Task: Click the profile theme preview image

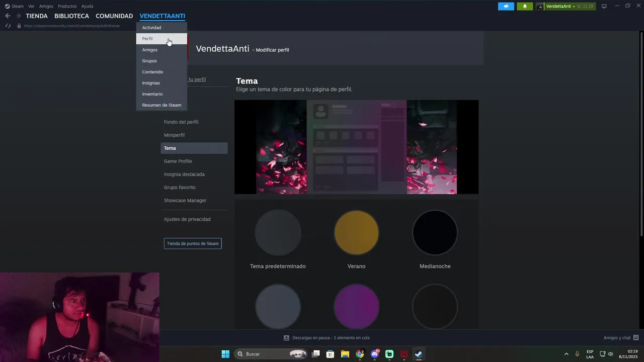Action: point(356,147)
